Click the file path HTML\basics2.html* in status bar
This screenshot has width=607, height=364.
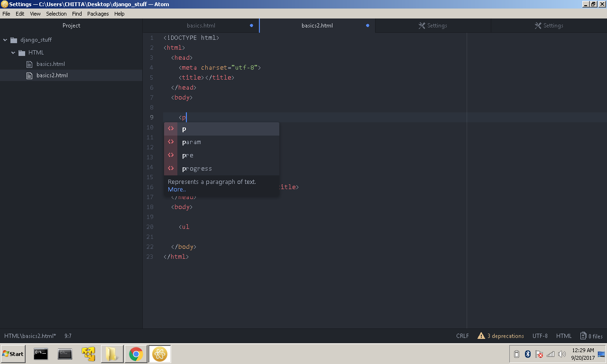(x=30, y=336)
